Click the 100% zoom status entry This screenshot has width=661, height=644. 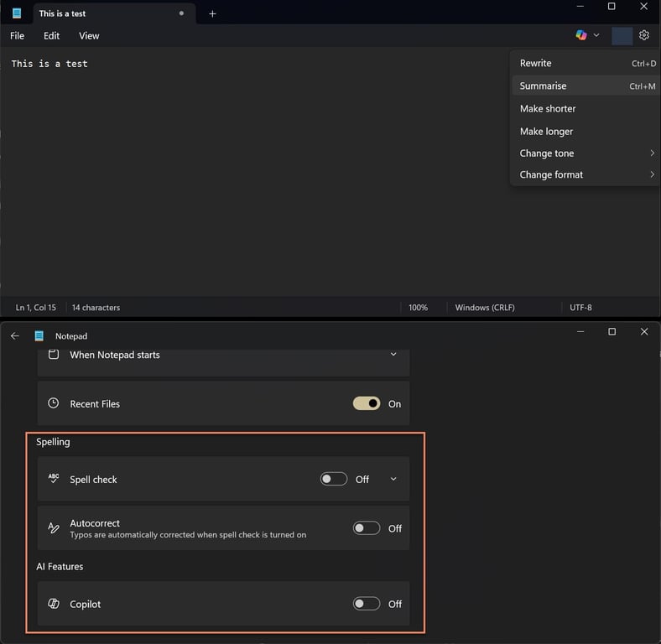coord(419,308)
